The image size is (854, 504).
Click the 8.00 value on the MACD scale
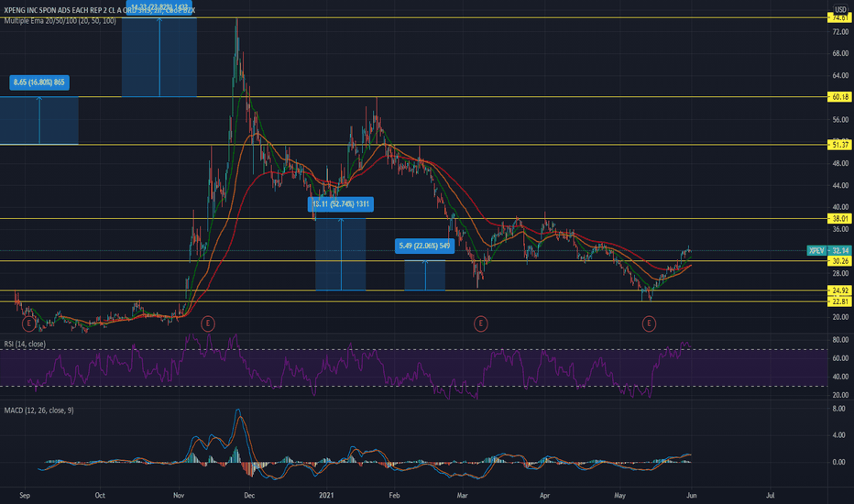coord(839,409)
